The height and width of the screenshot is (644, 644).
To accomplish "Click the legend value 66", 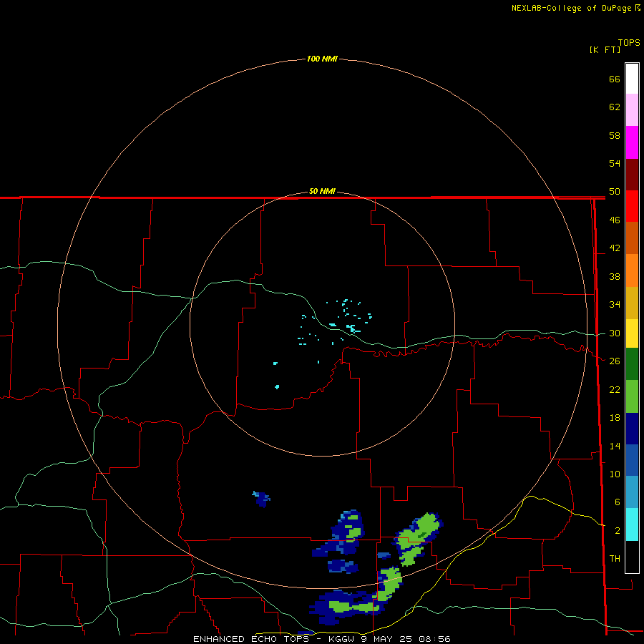I will [615, 79].
